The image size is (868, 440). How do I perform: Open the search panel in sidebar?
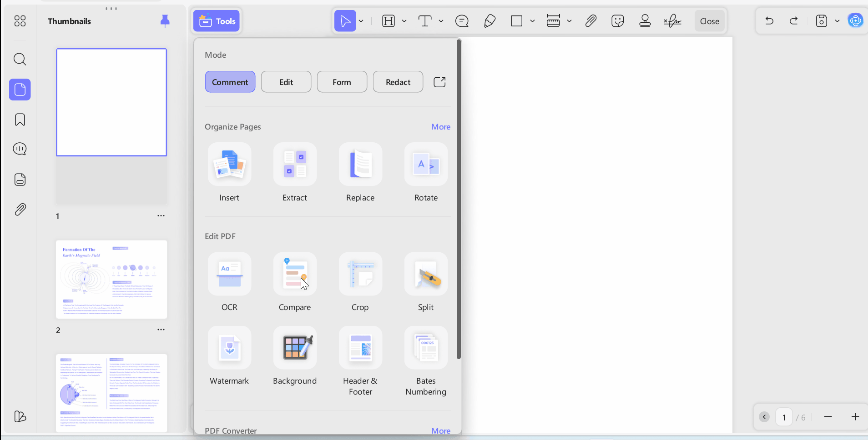(20, 59)
